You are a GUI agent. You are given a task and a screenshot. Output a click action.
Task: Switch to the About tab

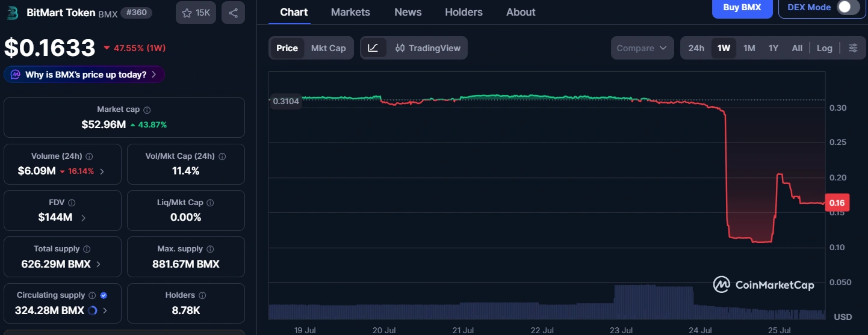(x=521, y=12)
